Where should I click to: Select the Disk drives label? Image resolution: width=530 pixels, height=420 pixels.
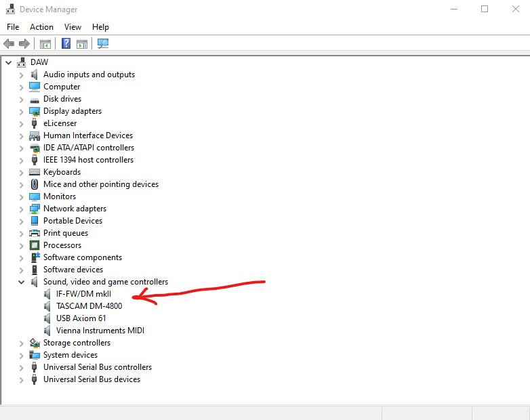(x=62, y=99)
